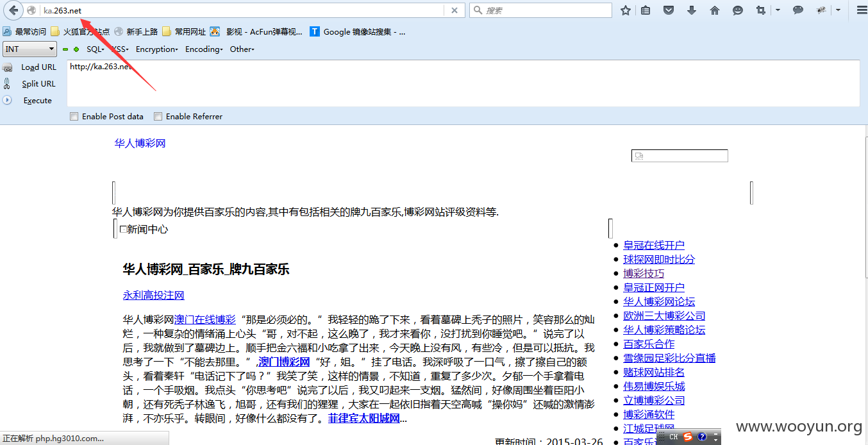Viewport: 868px width, 445px height.
Task: Click the small search box on the page
Action: pyautogui.click(x=680, y=156)
